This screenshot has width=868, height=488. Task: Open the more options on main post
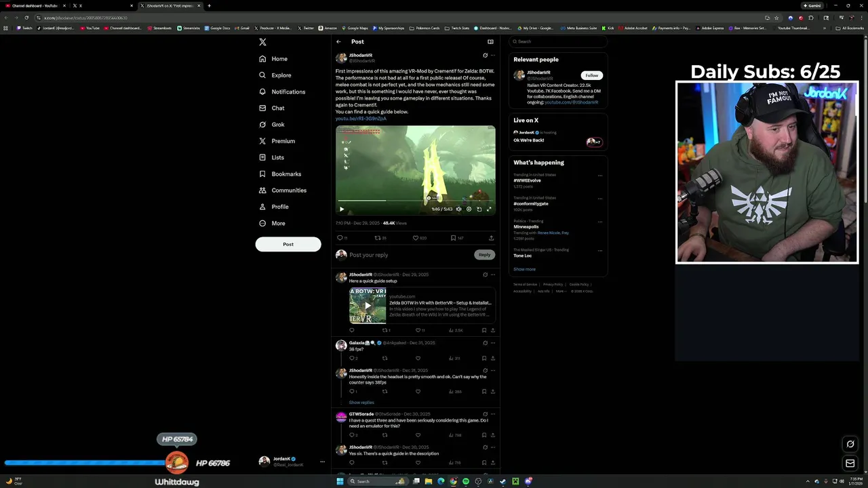pyautogui.click(x=493, y=56)
